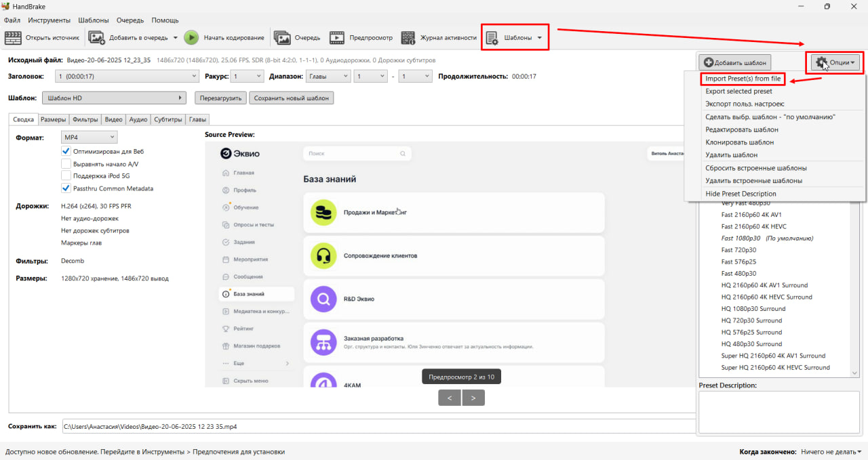Click the plus icon on Добавить шаблон
The image size is (868, 460).
708,63
